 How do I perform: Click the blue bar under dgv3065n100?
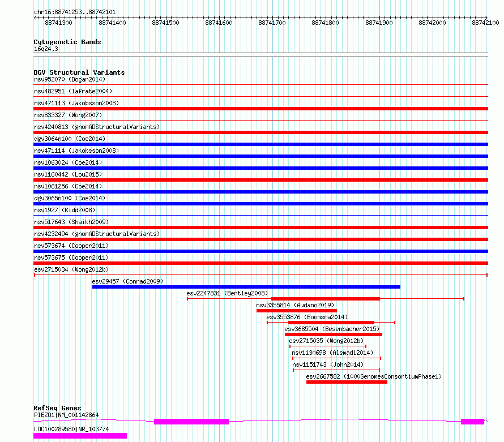pyautogui.click(x=260, y=204)
